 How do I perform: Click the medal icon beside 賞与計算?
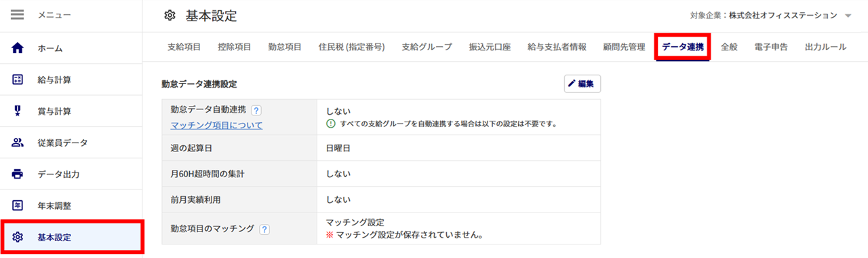coord(18,111)
